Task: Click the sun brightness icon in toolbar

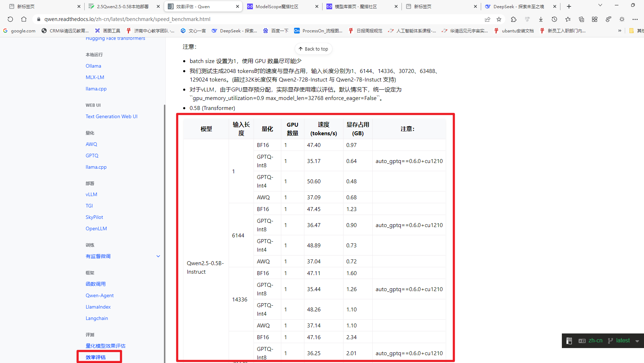Action: (x=622, y=19)
